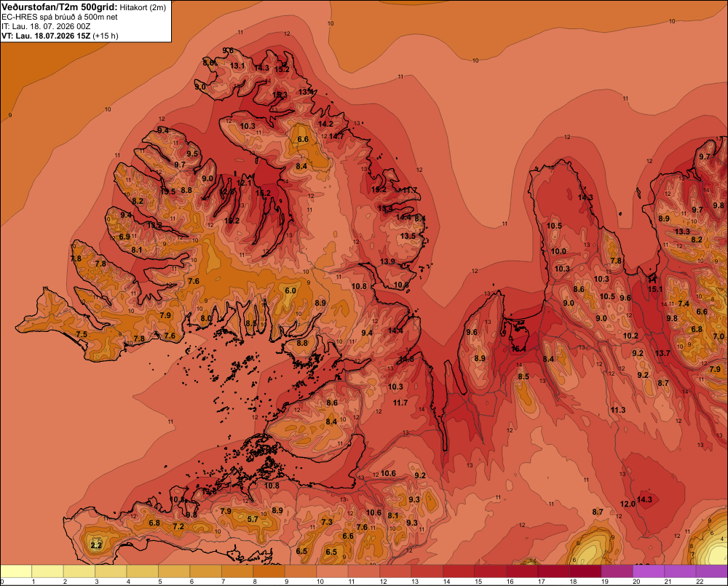Click the tan 5–6 degree legend swatch
Image resolution: width=728 pixels, height=586 pixels.
click(174, 571)
